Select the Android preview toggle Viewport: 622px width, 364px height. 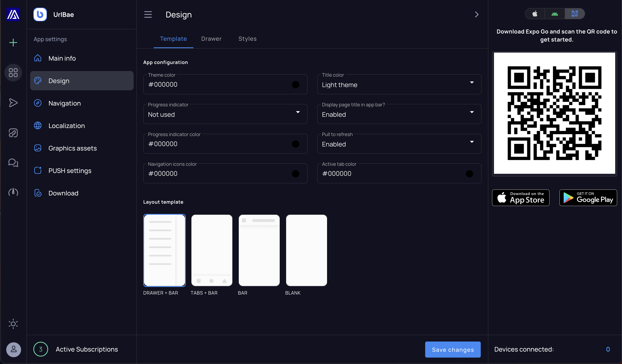pyautogui.click(x=555, y=14)
